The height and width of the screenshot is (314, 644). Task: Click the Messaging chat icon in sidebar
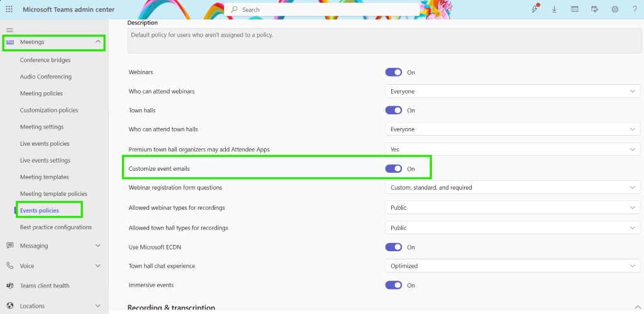[10, 246]
